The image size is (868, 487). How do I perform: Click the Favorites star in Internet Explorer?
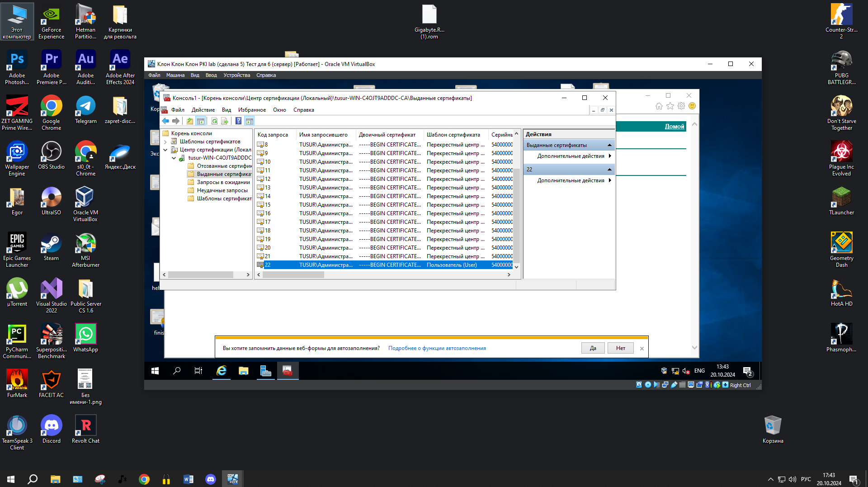tap(670, 106)
